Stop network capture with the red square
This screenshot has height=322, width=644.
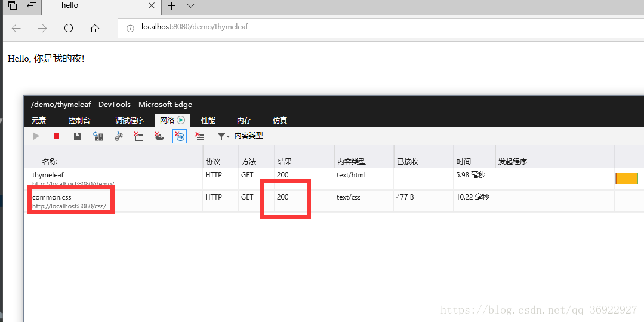[x=56, y=136]
